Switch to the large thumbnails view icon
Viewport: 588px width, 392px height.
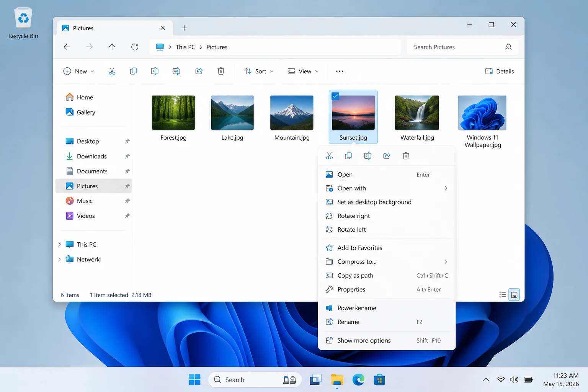point(514,295)
